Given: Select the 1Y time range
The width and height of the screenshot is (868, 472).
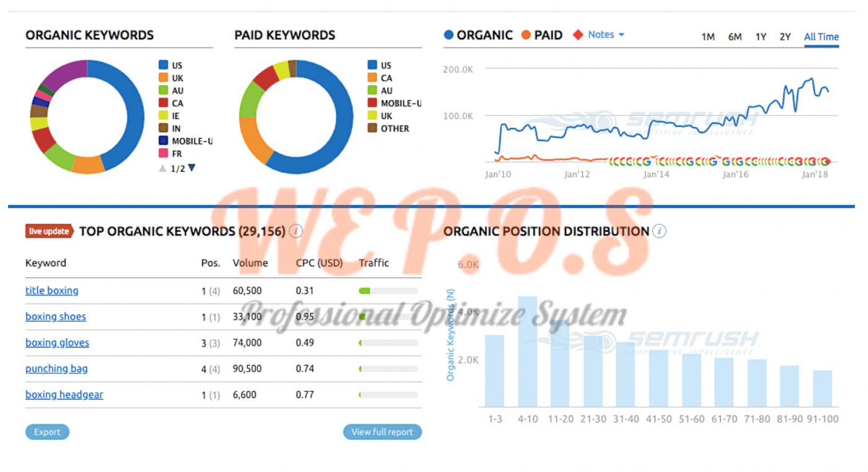Looking at the screenshot, I should click(x=761, y=37).
